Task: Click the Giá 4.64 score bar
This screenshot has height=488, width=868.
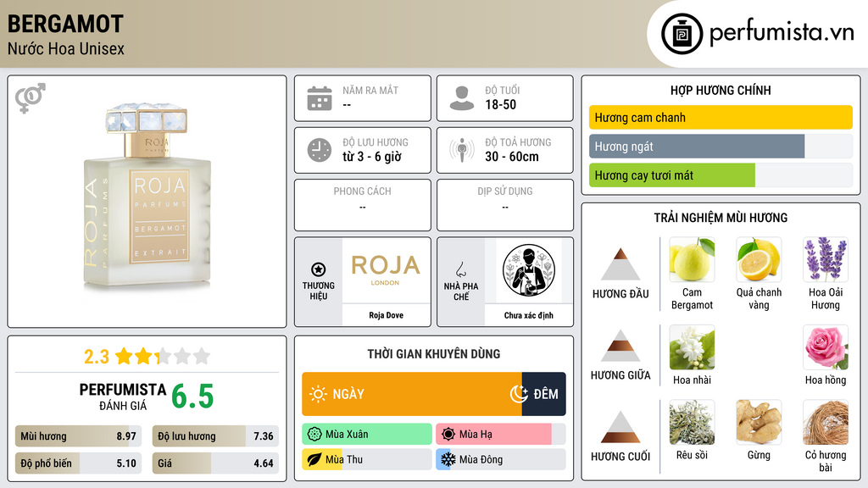Action: point(216,463)
